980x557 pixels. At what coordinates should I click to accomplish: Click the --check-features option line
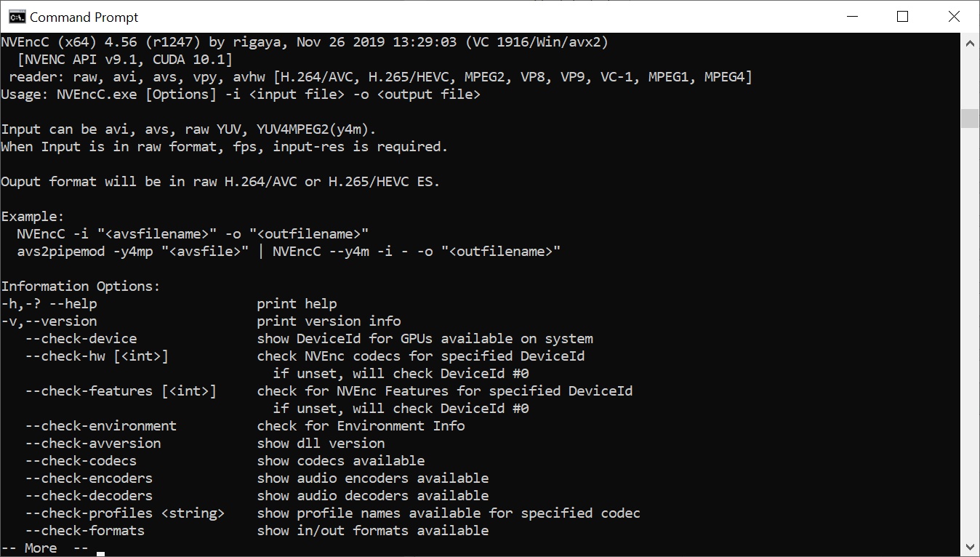pos(329,391)
